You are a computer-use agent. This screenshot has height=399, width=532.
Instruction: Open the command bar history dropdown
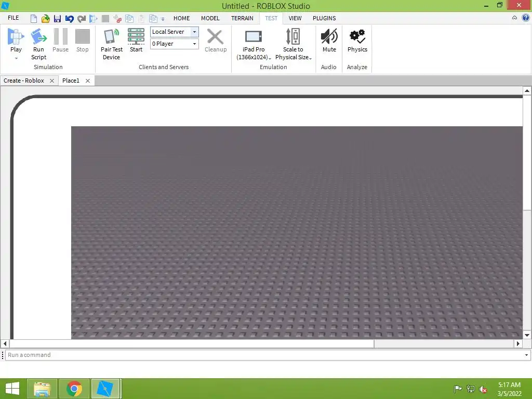[527, 355]
